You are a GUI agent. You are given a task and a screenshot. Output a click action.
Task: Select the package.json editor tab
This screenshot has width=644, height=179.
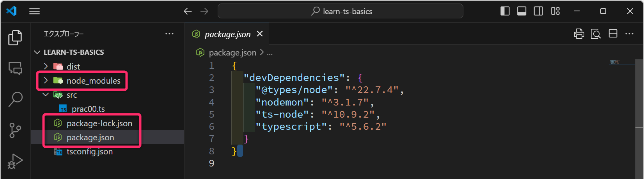pos(227,34)
